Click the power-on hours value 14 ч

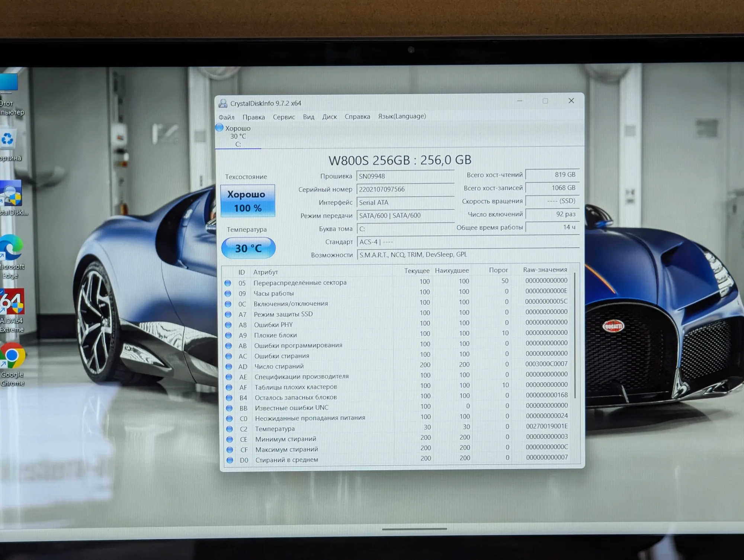click(552, 227)
